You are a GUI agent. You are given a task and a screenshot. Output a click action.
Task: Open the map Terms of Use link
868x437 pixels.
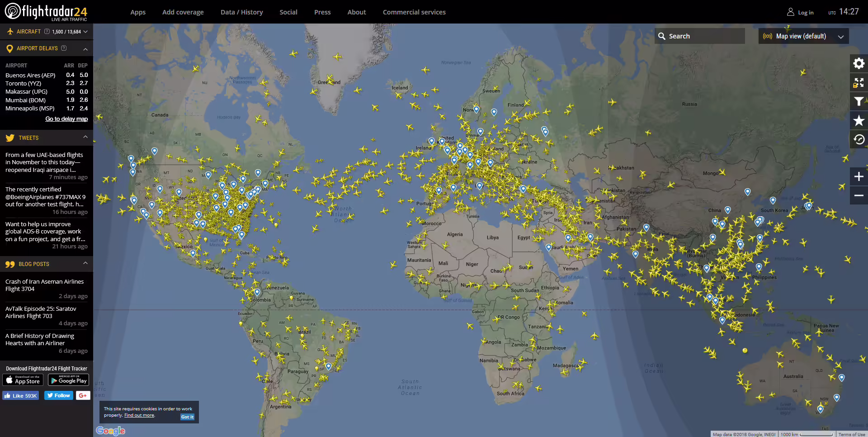click(x=852, y=434)
